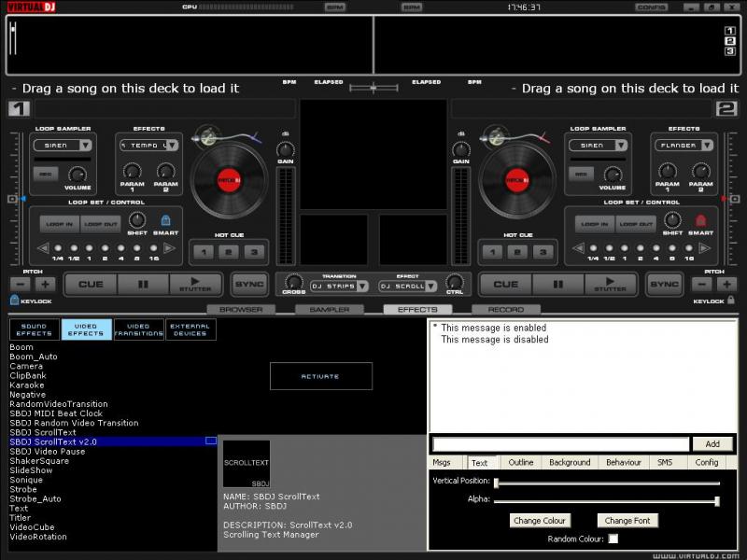Screen dimensions: 747x560
Task: Toggle deck 2 Smart loop lock icon
Action: (701, 220)
